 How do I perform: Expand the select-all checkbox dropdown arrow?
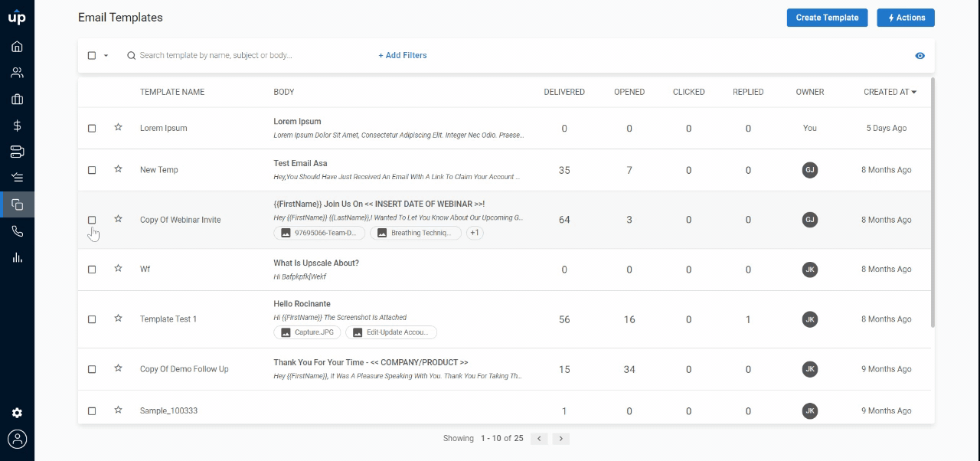tap(106, 56)
